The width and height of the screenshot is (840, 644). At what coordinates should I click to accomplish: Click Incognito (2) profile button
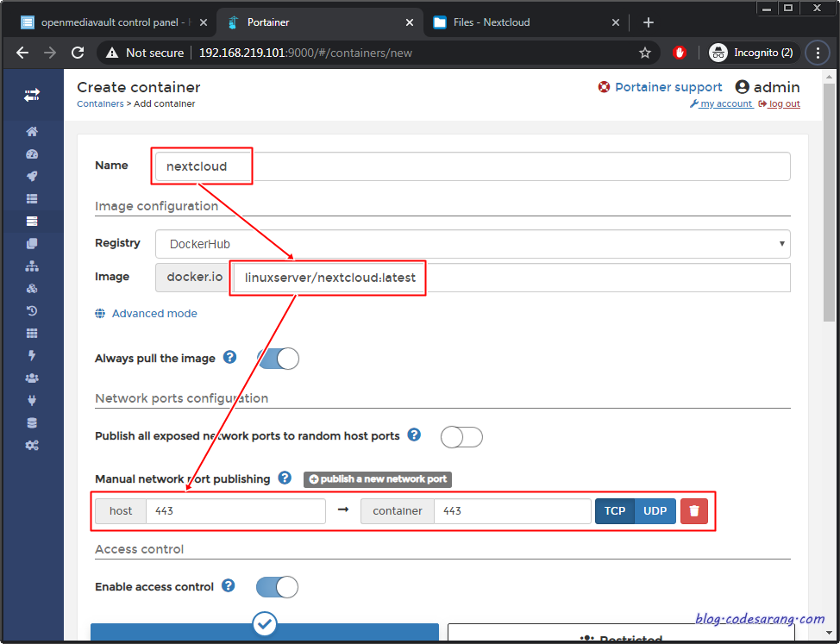click(755, 53)
